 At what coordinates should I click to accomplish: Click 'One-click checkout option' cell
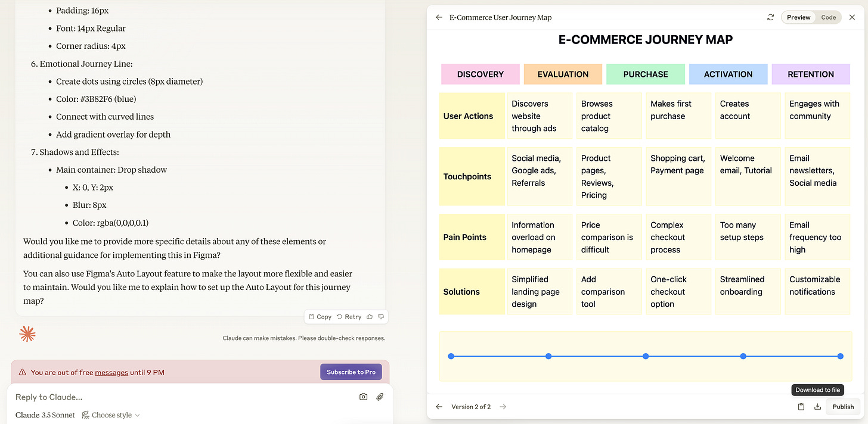pos(679,292)
